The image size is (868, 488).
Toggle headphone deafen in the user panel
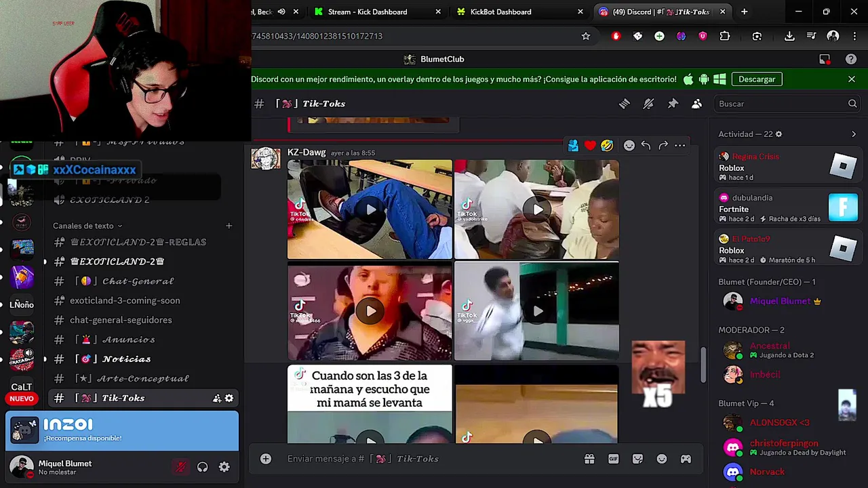tap(202, 467)
